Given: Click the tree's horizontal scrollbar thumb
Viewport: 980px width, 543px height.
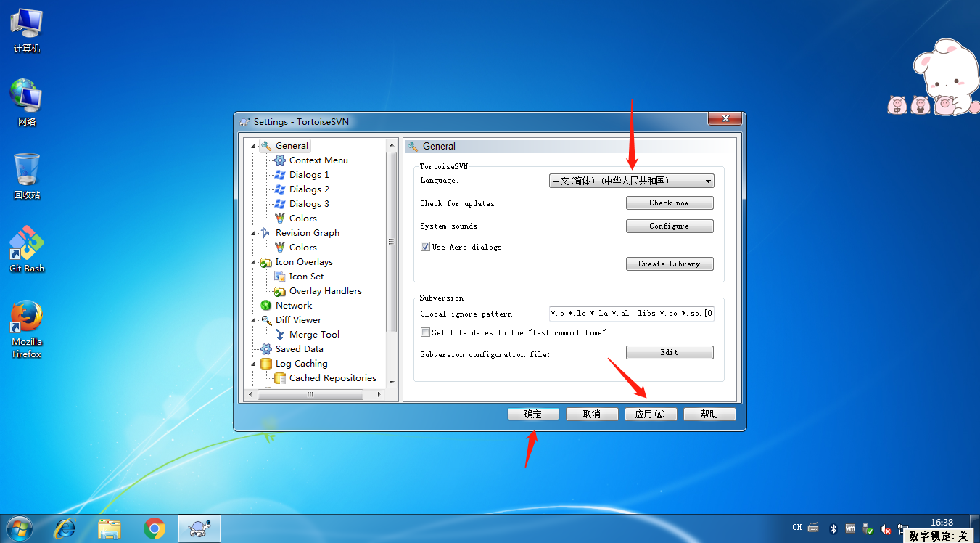Looking at the screenshot, I should pyautogui.click(x=310, y=394).
